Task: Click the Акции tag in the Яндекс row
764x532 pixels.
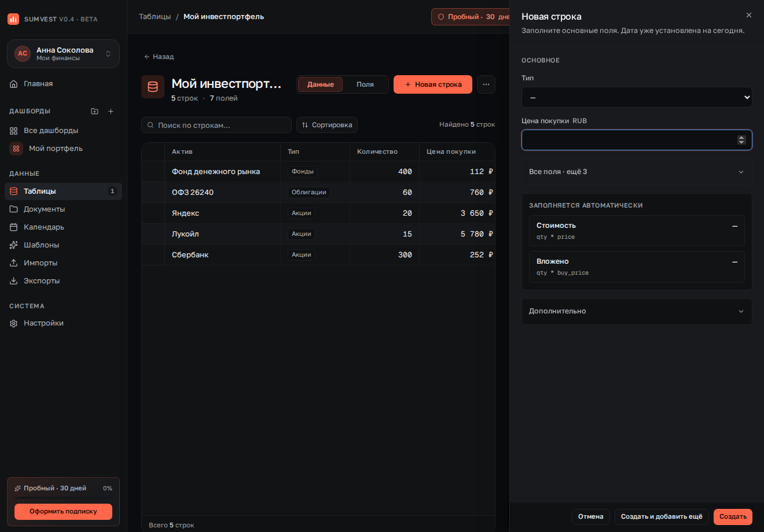Action: click(302, 213)
